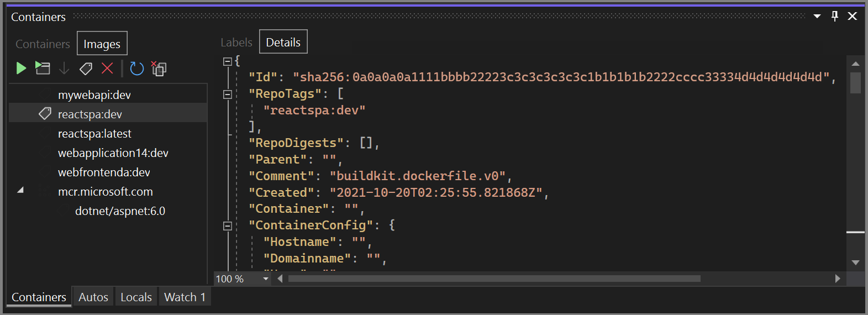
Task: Click the "buildkit.dockerfile.v0" value
Action: pyautogui.click(x=418, y=176)
